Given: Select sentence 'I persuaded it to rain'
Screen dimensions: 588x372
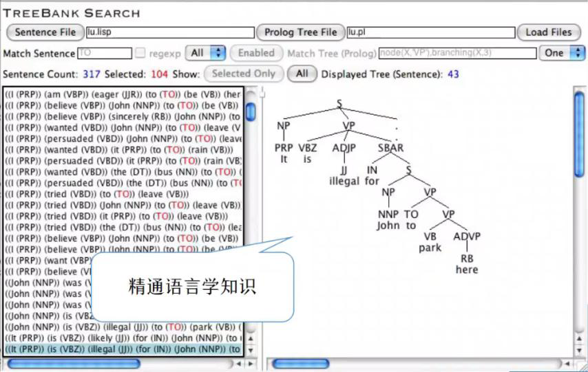Looking at the screenshot, I should (x=123, y=161).
